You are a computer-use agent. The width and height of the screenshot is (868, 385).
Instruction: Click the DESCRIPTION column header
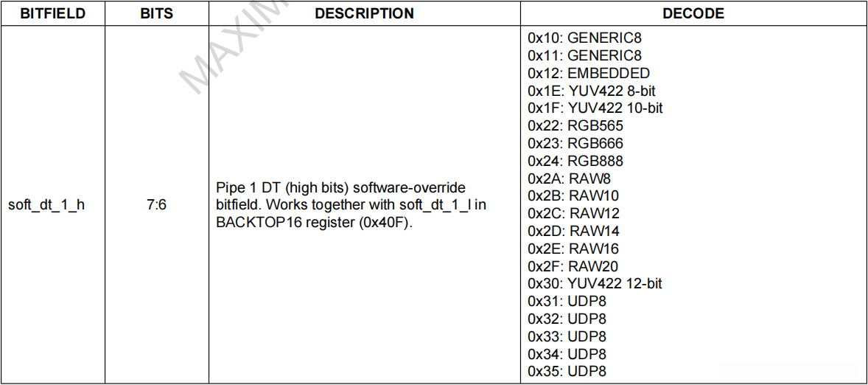coord(364,13)
